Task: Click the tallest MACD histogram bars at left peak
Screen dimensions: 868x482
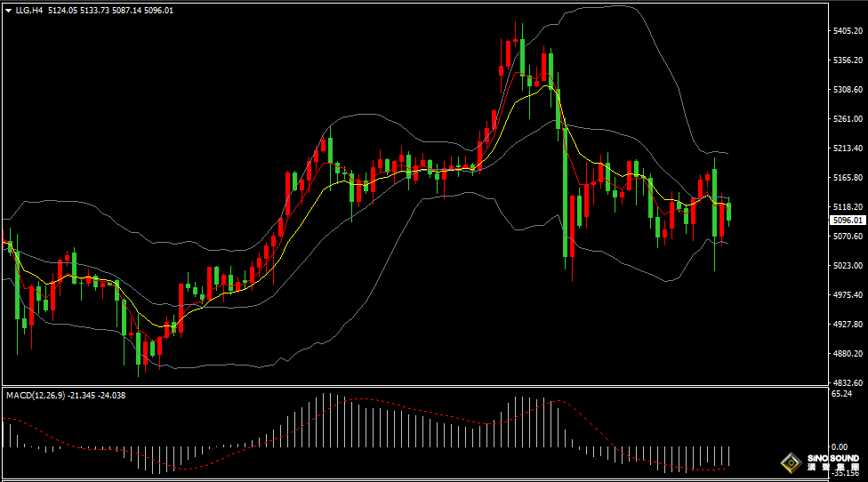Action: click(325, 420)
